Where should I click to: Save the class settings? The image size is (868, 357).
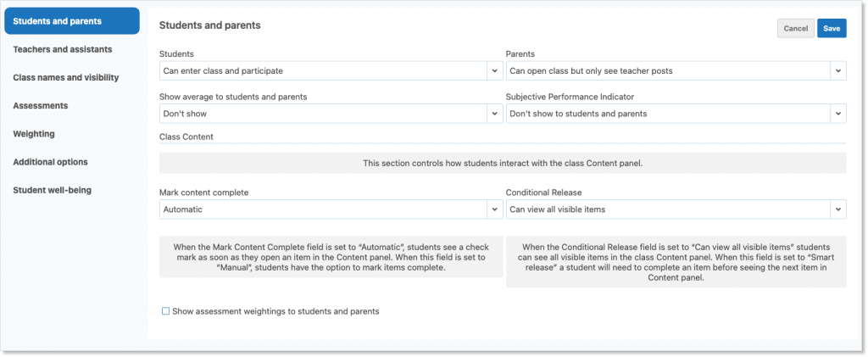(832, 28)
